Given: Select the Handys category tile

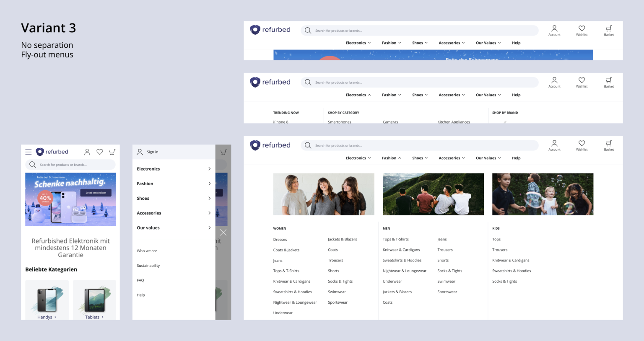Looking at the screenshot, I should 47,300.
